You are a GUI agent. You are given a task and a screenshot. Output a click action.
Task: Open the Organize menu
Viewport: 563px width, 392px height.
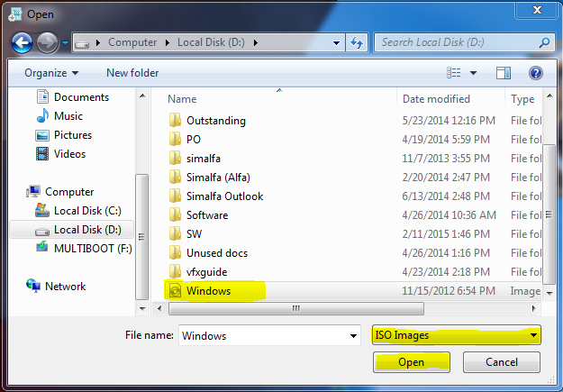[51, 73]
